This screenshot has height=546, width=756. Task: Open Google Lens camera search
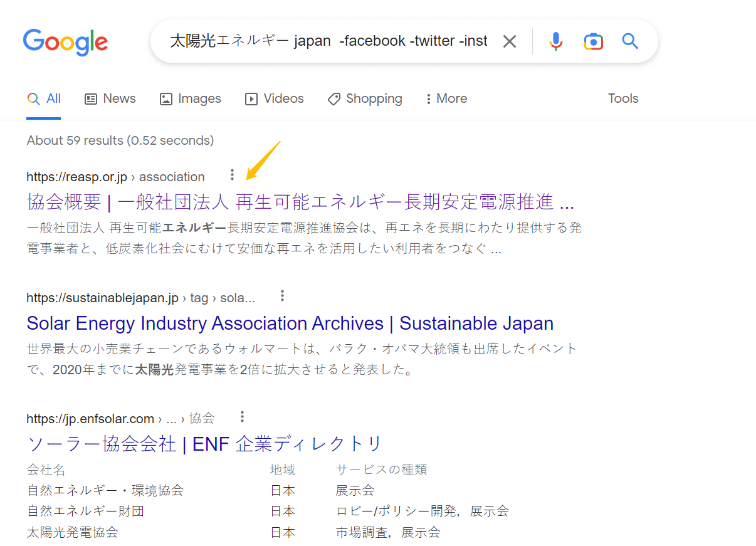[x=593, y=41]
